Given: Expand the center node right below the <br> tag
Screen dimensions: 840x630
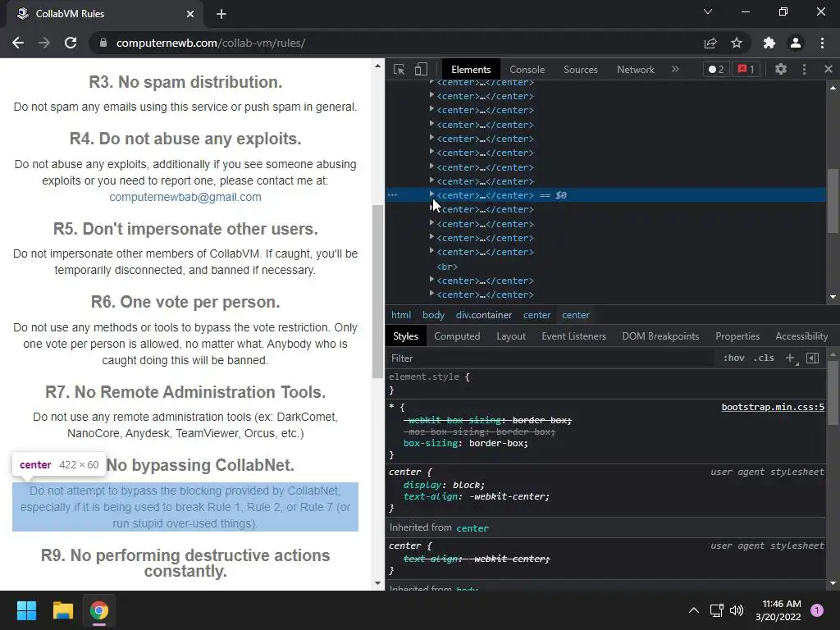Looking at the screenshot, I should pos(431,279).
